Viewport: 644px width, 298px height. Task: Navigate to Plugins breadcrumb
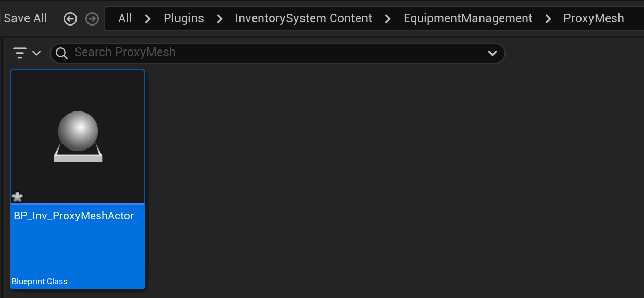184,19
